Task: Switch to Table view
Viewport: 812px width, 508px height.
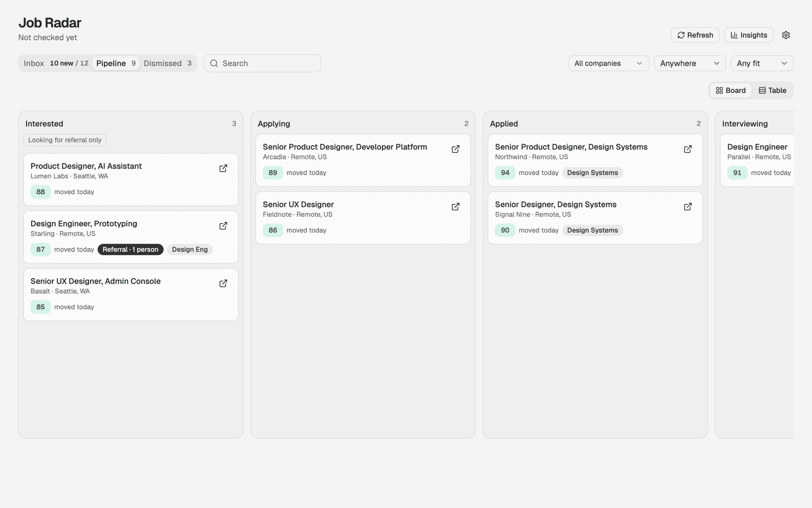Action: pos(773,90)
